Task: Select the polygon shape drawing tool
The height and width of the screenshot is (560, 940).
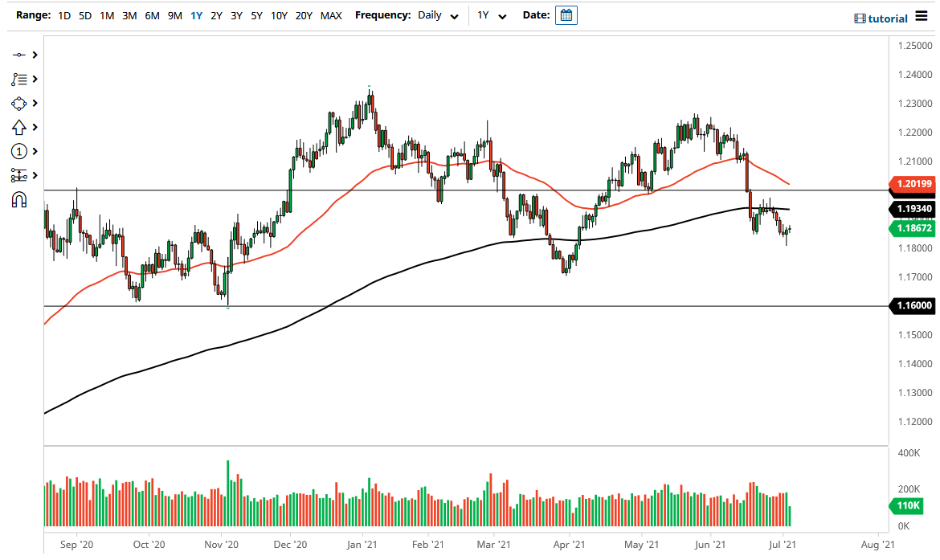Action: 19,104
